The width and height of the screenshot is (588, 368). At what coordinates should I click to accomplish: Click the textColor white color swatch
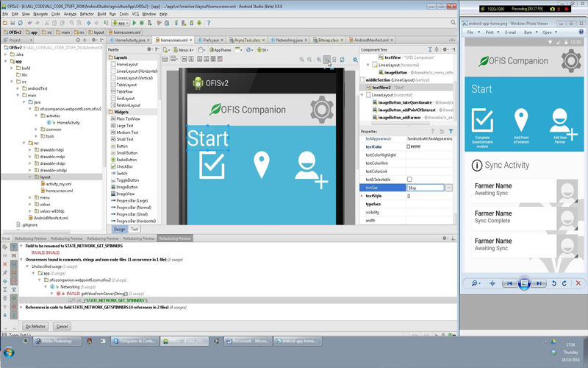pos(409,146)
